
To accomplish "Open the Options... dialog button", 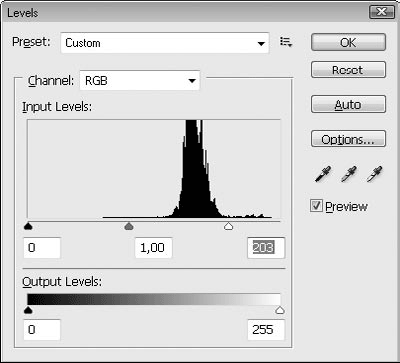I will 348,139.
